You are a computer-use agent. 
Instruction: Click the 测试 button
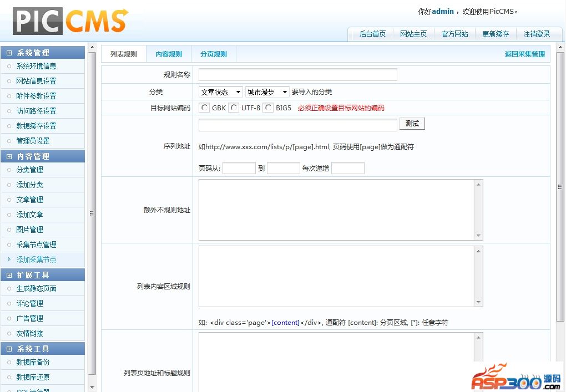click(412, 124)
